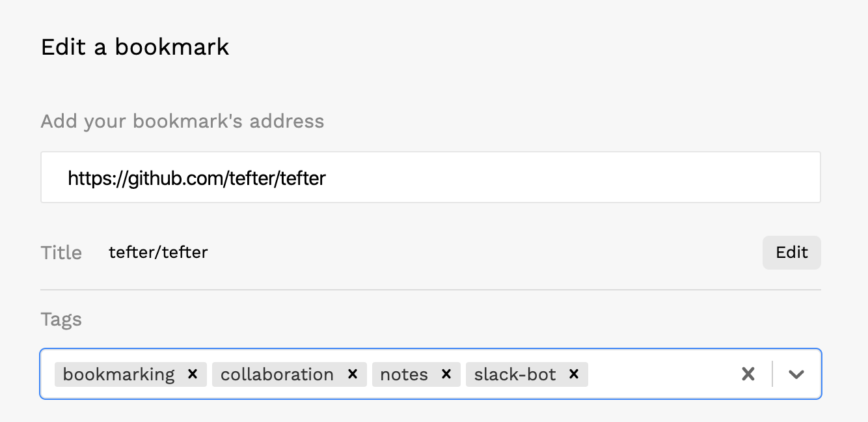
Task: Click the separator beside the dropdown chevron
Action: point(772,374)
